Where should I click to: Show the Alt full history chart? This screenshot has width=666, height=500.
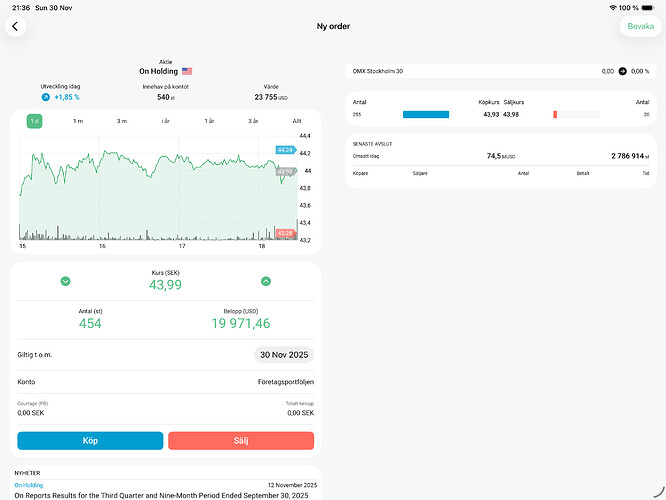297,121
